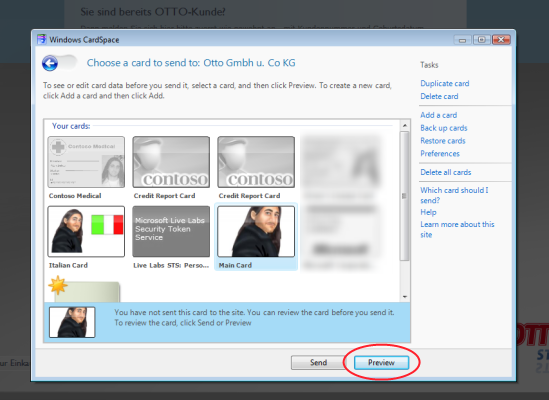Select the Live Labs Security Token card
This screenshot has height=400, width=549.
[171, 232]
